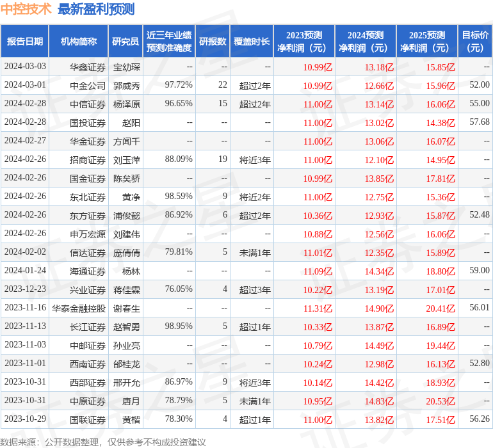Click target price 59.00
Screen dimensions: 493x448
click(x=480, y=270)
